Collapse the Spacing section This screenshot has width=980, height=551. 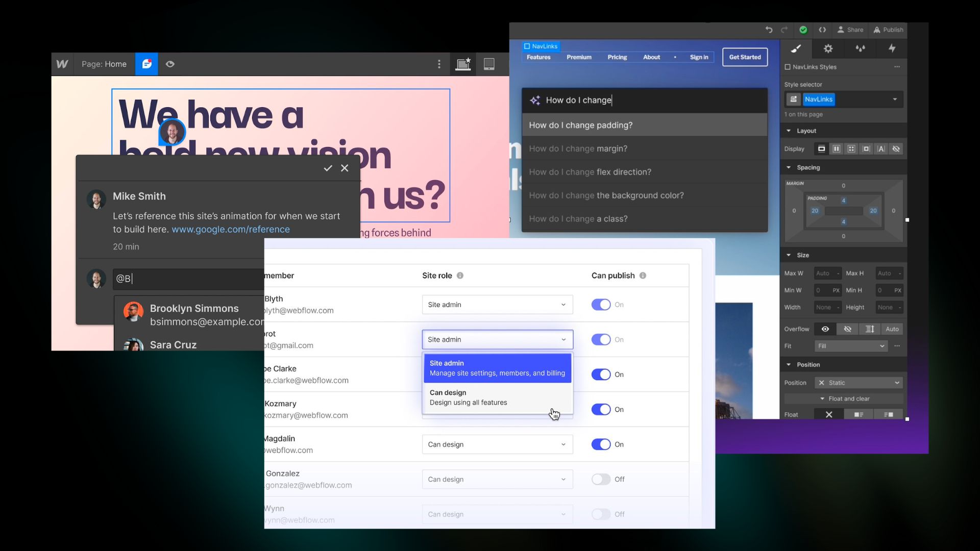789,167
